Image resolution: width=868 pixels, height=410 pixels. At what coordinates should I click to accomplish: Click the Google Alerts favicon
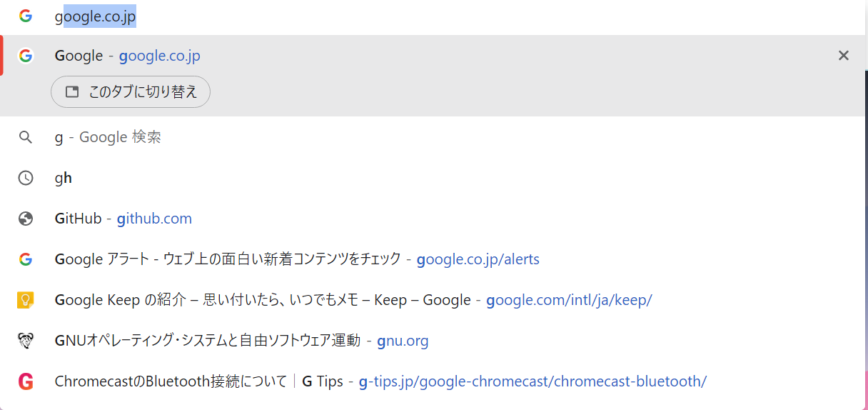[x=26, y=259]
